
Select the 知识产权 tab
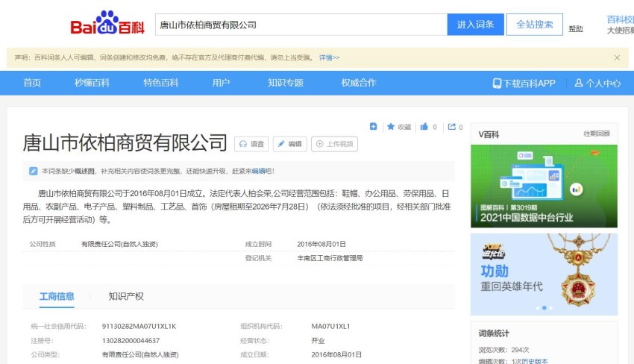point(126,296)
